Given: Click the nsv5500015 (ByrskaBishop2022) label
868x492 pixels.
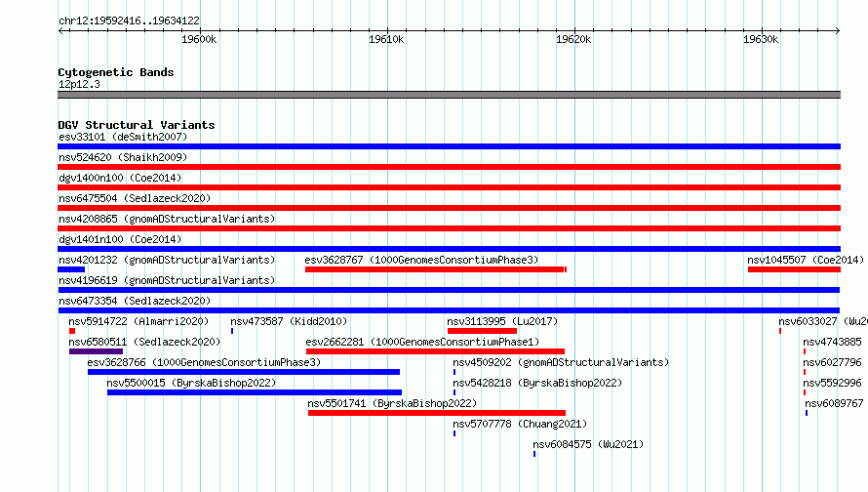Looking at the screenshot, I should [x=191, y=383].
